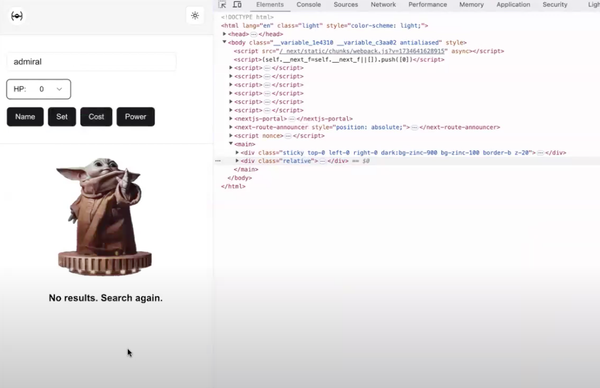The height and width of the screenshot is (388, 600).
Task: Click the app logo icon in header
Action: (17, 16)
